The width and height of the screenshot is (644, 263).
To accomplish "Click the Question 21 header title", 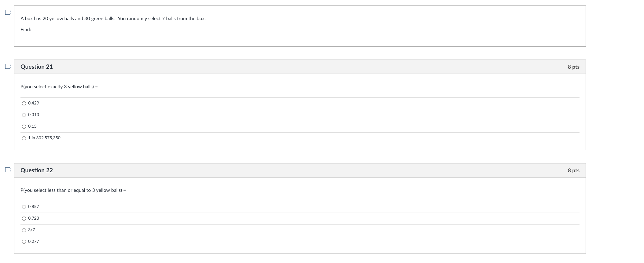I will [37, 67].
